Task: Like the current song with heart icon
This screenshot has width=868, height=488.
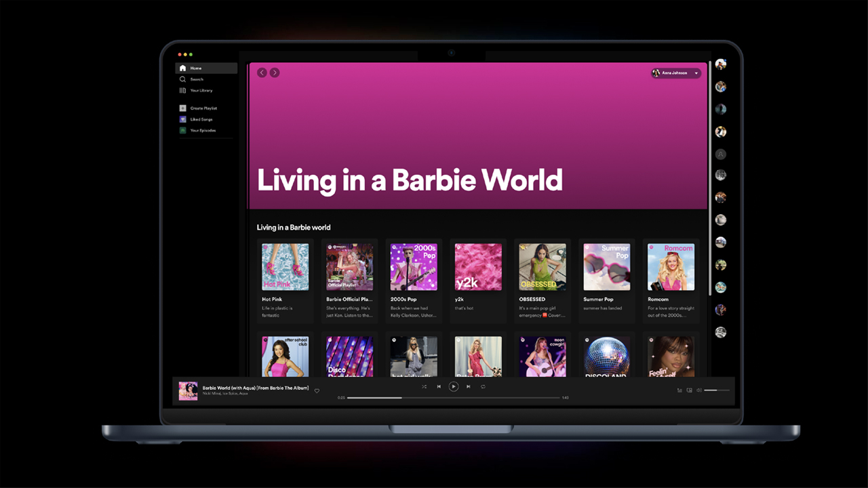Action: pyautogui.click(x=317, y=391)
